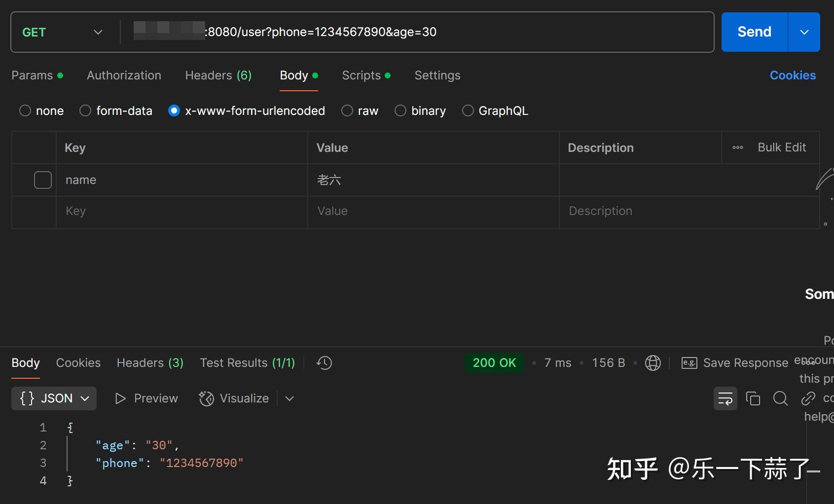
Task: Click the Send button
Action: pyautogui.click(x=754, y=32)
